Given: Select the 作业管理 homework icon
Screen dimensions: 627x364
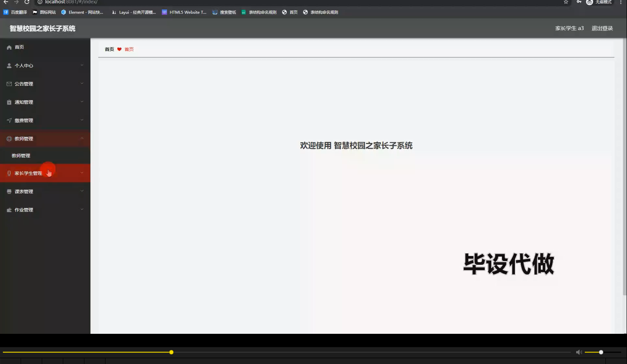Looking at the screenshot, I should coord(9,210).
